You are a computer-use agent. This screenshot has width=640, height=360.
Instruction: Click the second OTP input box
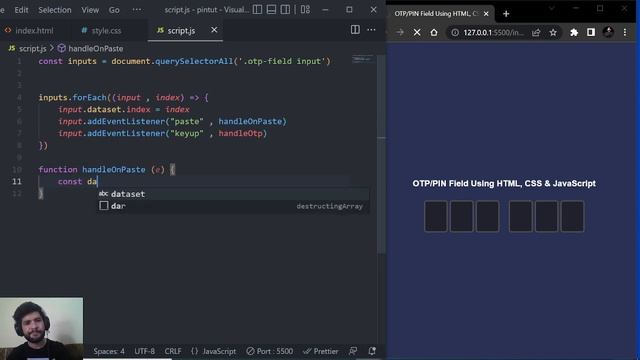(x=461, y=216)
